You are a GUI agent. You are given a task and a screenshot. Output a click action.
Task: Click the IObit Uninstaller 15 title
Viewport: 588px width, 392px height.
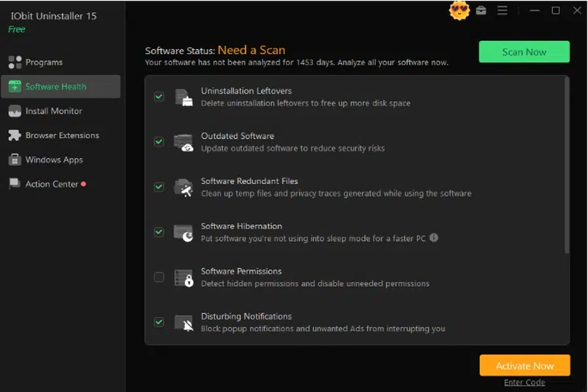[54, 16]
